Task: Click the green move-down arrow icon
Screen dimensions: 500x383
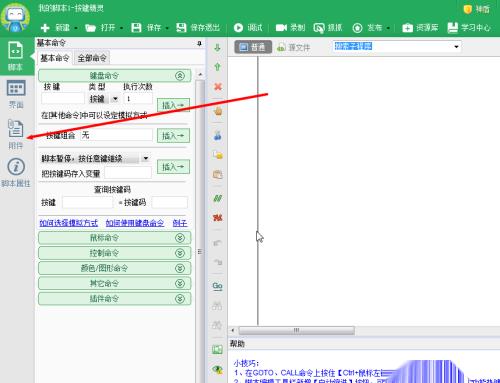Action: [x=218, y=47]
